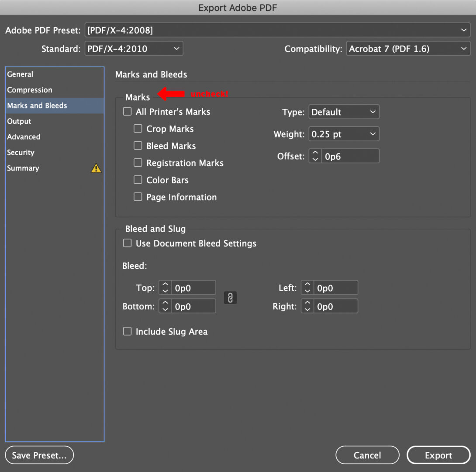Toggle Use Document Bleed Settings

[127, 243]
